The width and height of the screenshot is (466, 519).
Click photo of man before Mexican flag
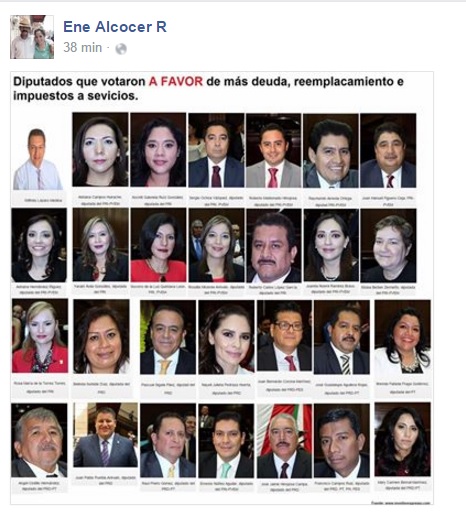tap(284, 441)
